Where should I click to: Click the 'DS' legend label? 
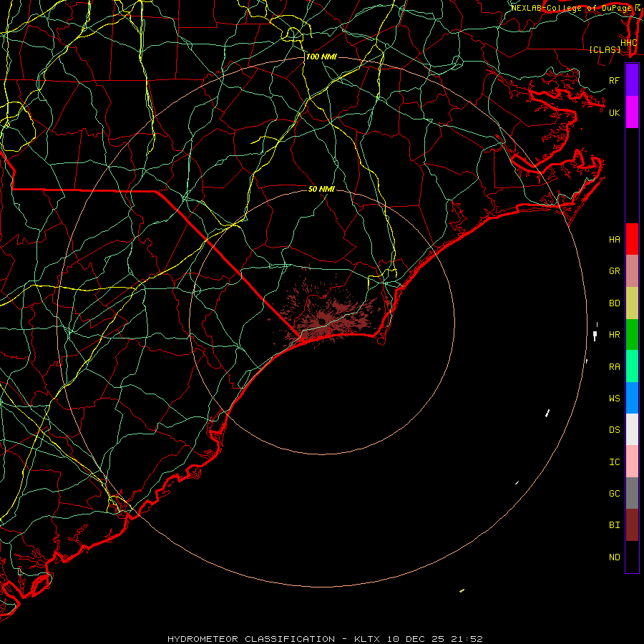615,430
